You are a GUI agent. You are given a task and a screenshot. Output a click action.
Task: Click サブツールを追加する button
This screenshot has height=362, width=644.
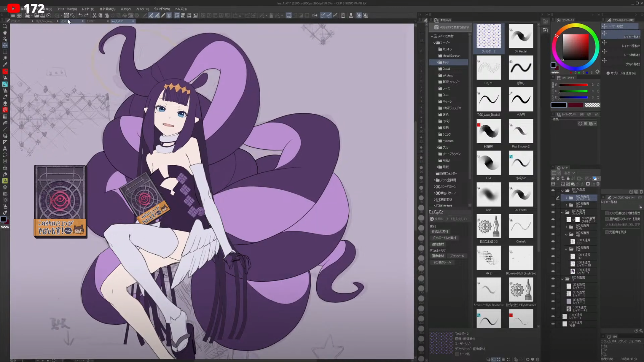tap(621, 73)
